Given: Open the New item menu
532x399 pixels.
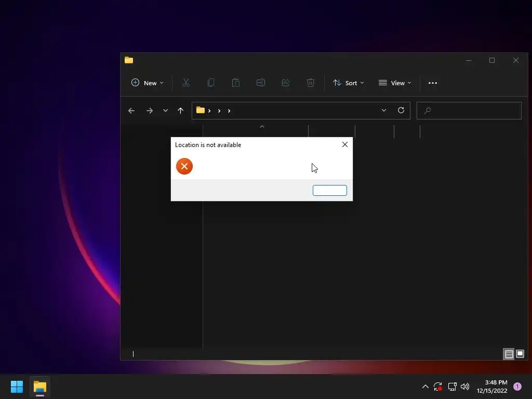Looking at the screenshot, I should point(147,83).
